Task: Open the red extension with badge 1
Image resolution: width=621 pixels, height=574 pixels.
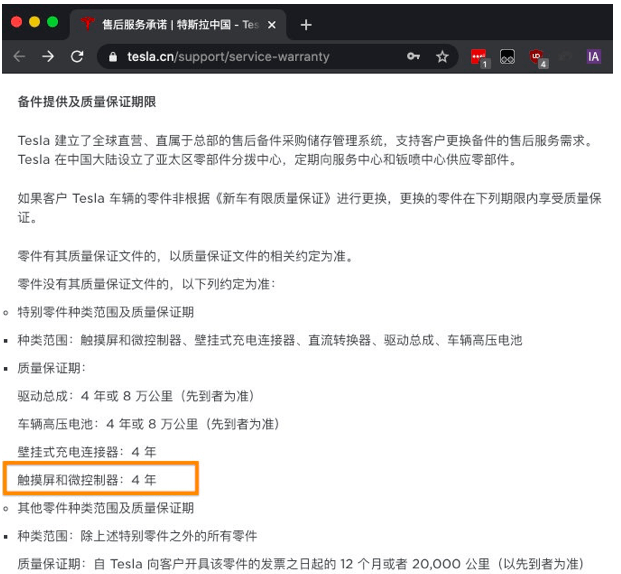Action: pos(479,57)
